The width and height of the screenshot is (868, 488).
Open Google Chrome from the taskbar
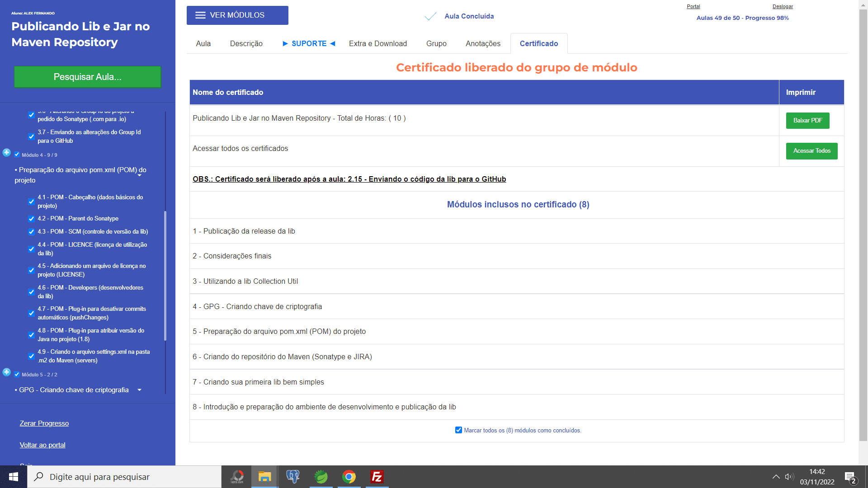coord(349,477)
